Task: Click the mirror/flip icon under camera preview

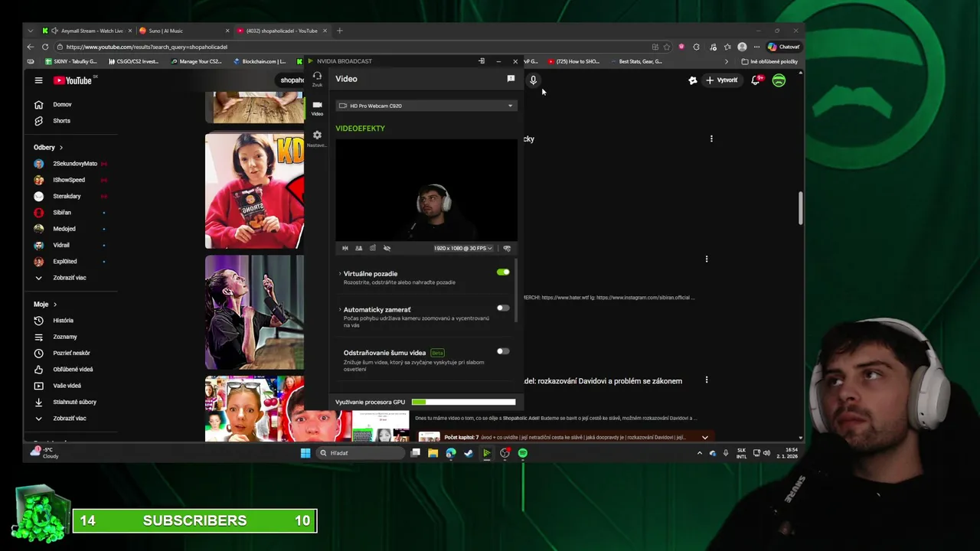Action: (345, 248)
